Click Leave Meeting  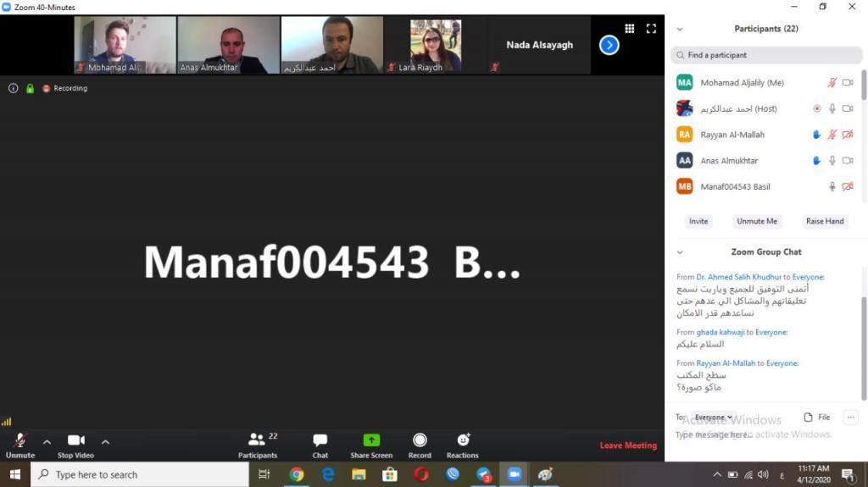pyautogui.click(x=628, y=445)
